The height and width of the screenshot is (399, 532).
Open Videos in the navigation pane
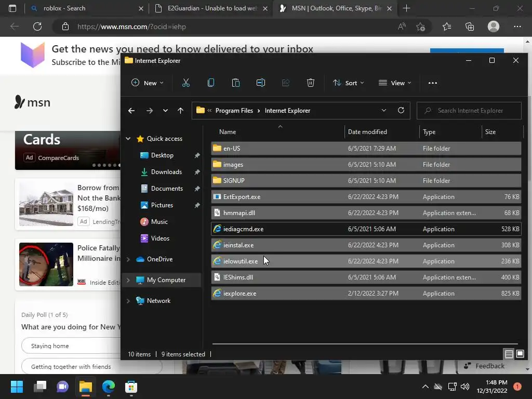click(x=160, y=238)
